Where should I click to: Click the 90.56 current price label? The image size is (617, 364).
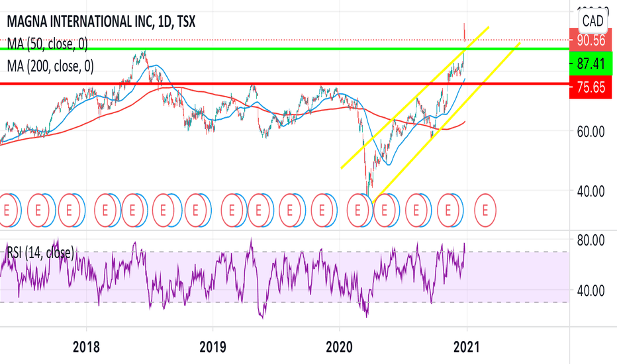pos(591,40)
